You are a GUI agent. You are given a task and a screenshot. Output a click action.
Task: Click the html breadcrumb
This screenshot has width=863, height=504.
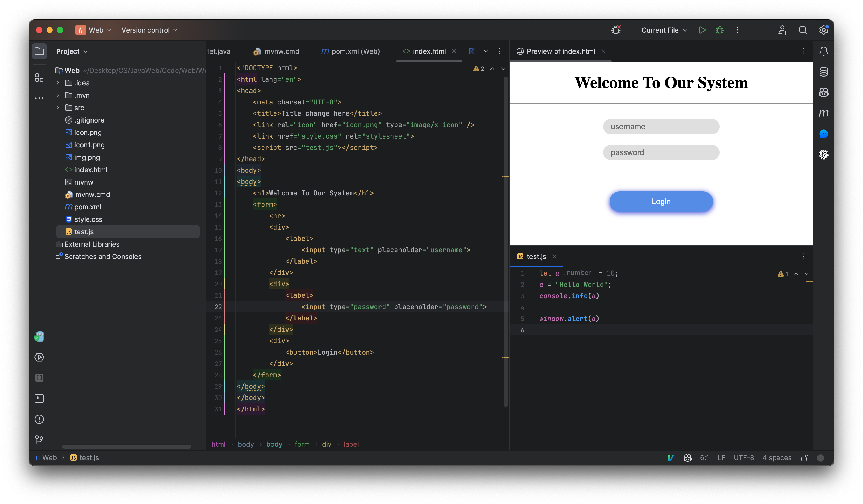pos(218,444)
